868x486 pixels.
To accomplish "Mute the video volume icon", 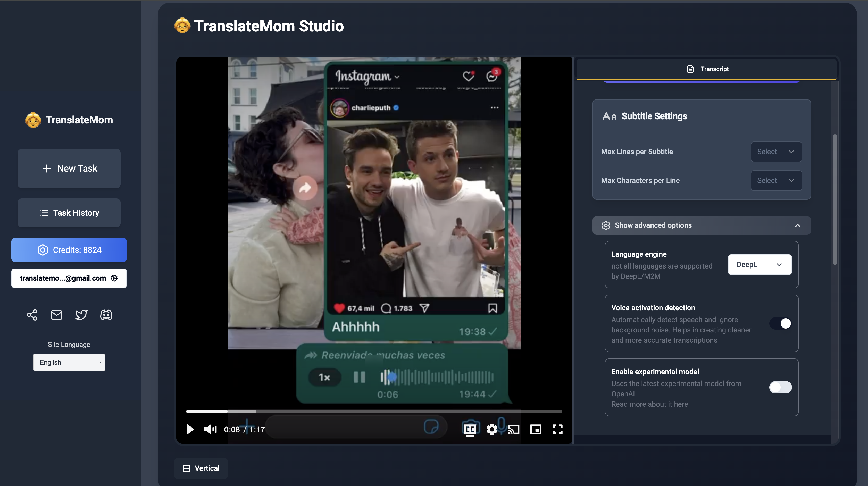I will pos(210,429).
